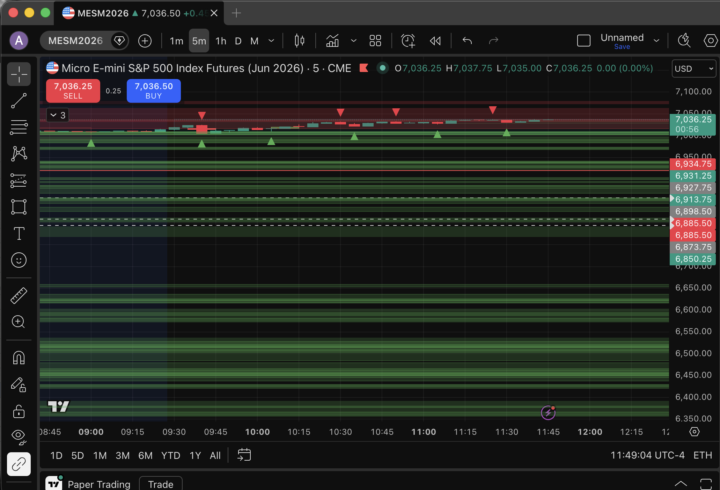Select the XABCD pattern tool
720x490 pixels.
19,153
